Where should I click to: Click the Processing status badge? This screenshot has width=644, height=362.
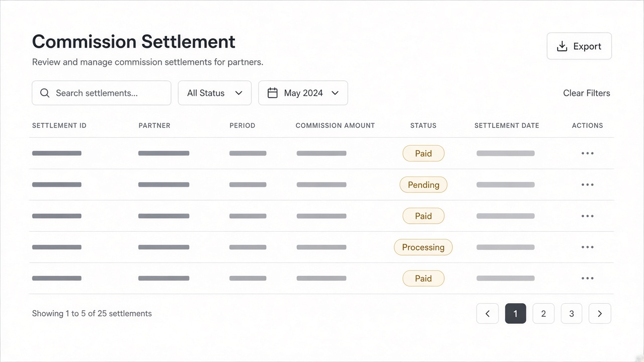click(423, 247)
